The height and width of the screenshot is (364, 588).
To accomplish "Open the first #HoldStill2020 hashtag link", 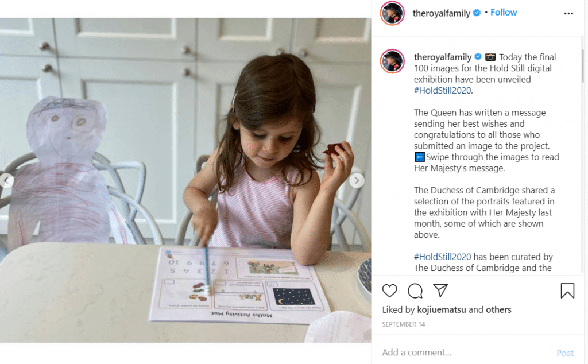I will point(442,90).
